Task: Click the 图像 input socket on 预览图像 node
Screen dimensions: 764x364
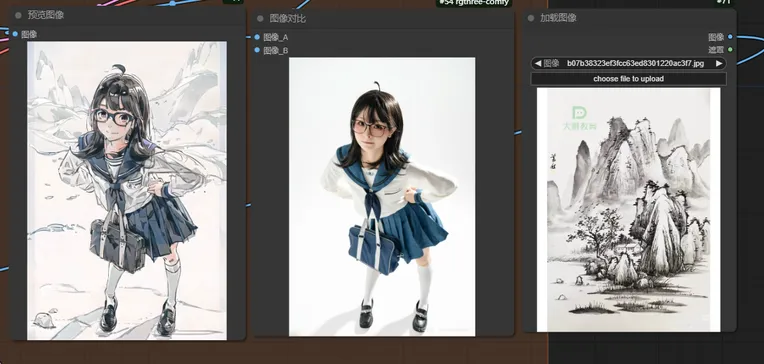Action: pyautogui.click(x=15, y=34)
